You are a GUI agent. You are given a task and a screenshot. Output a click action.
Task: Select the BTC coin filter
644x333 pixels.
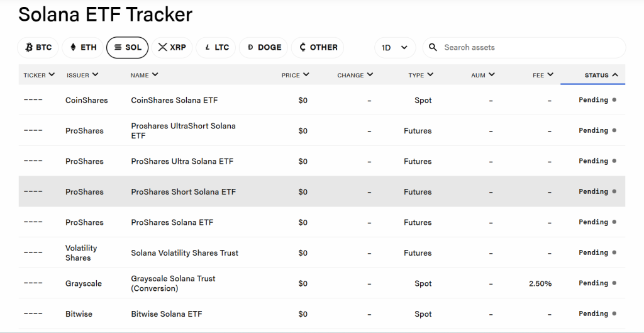[38, 47]
